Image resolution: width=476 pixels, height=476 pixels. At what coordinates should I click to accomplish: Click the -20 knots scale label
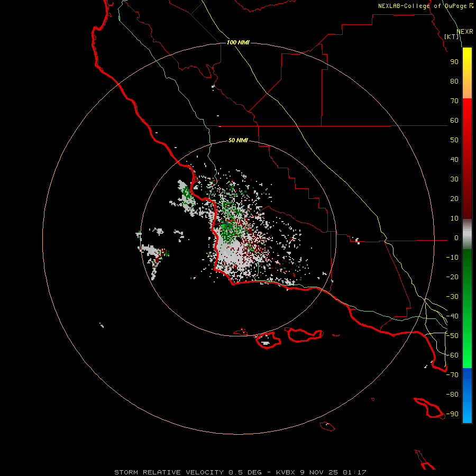pos(452,277)
